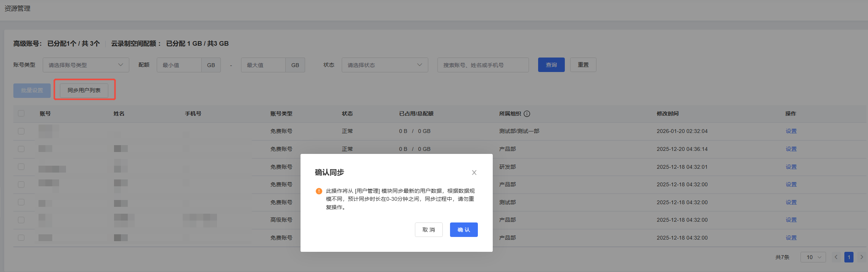
Task: Click the search account name or phone field
Action: (x=483, y=65)
